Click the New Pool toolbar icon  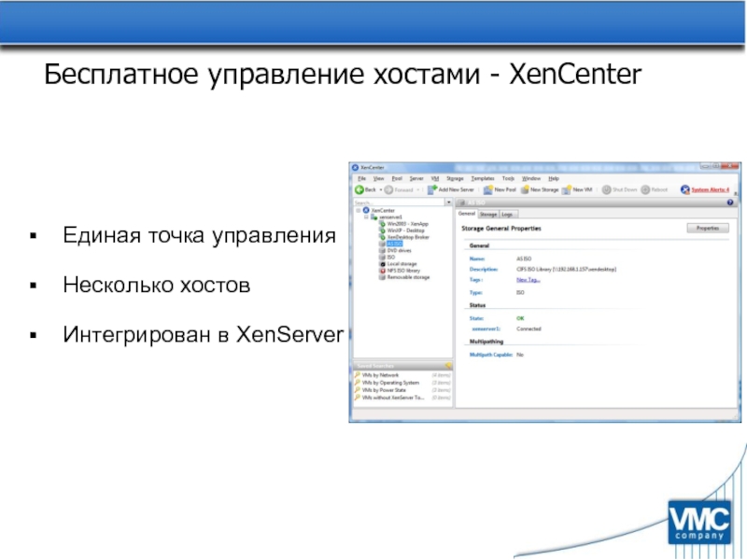tap(487, 189)
